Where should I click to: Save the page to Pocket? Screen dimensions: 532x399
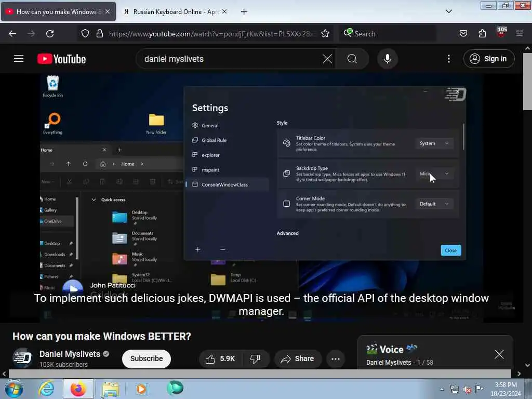(463, 34)
